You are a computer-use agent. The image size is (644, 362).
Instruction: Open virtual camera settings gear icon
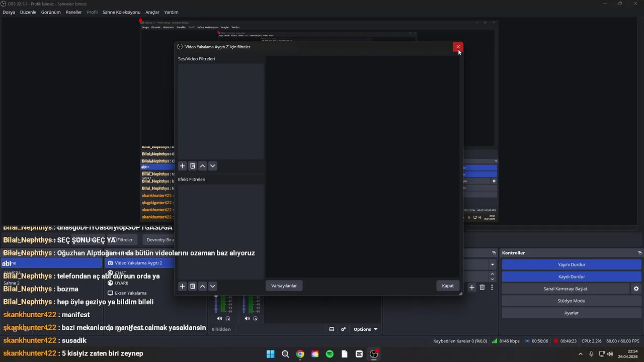tap(636, 289)
